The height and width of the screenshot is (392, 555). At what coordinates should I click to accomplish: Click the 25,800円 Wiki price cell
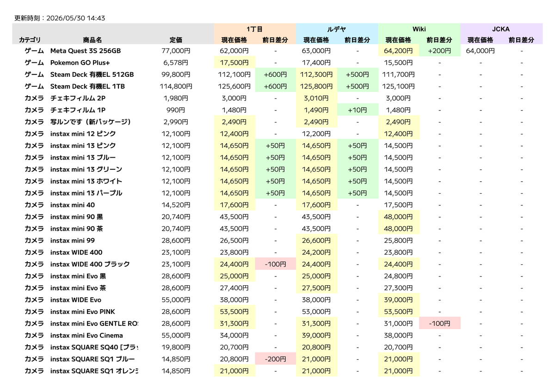click(399, 240)
